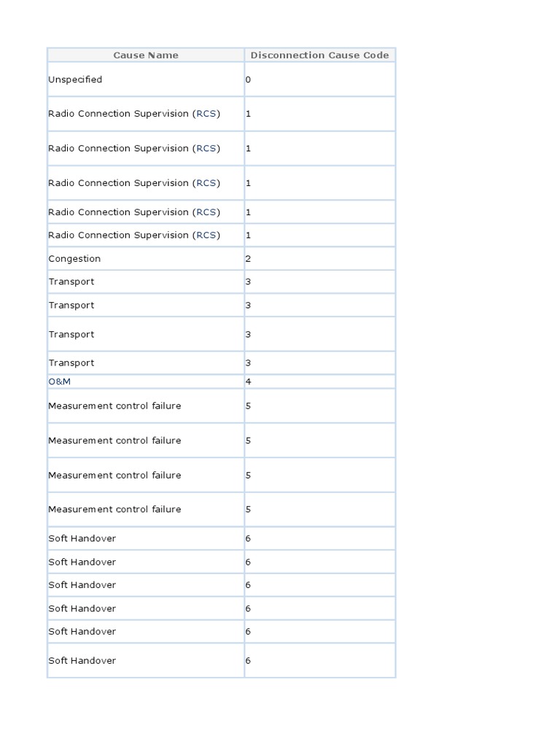Open the O&M link in the table
This screenshot has height=747, width=560.
coord(60,382)
